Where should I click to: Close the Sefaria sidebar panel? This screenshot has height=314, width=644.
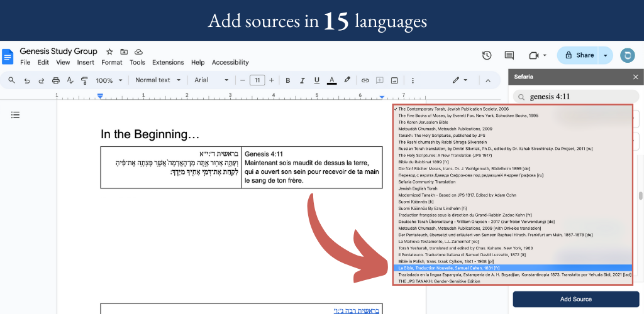pos(635,77)
